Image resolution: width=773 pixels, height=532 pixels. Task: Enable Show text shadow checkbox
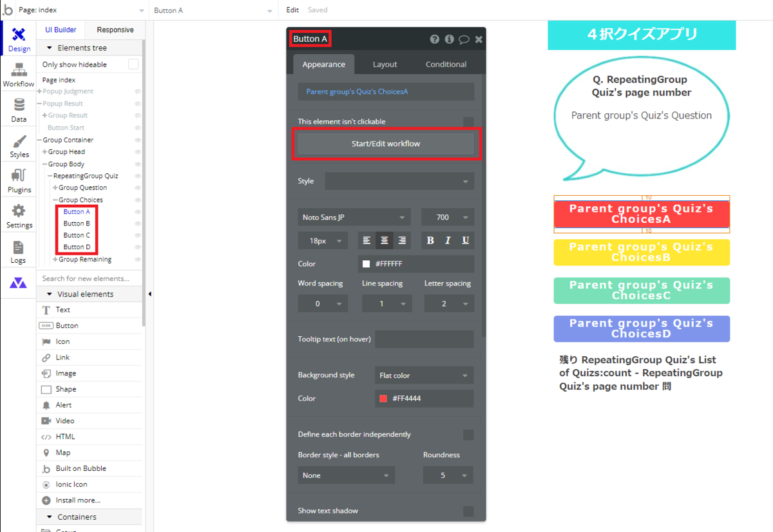(x=468, y=511)
